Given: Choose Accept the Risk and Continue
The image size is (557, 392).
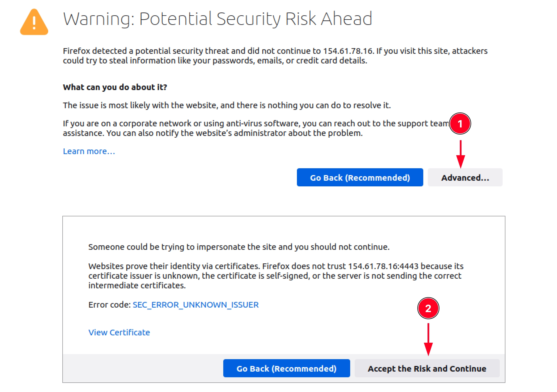Looking at the screenshot, I should [x=427, y=368].
